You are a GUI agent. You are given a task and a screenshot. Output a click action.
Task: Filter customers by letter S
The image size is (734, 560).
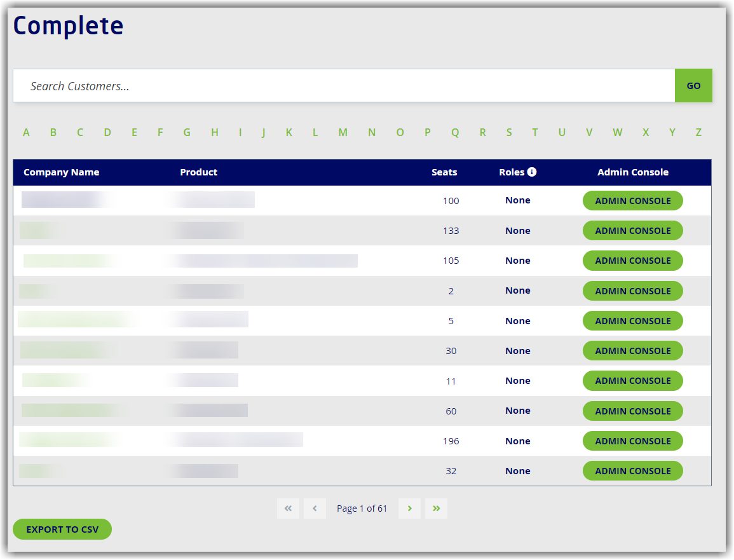tap(509, 132)
